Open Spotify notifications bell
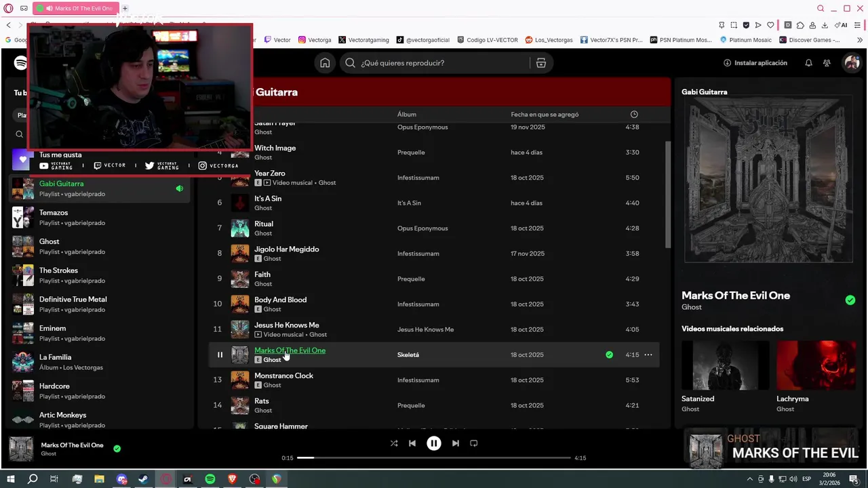This screenshot has width=868, height=488. pos(808,63)
